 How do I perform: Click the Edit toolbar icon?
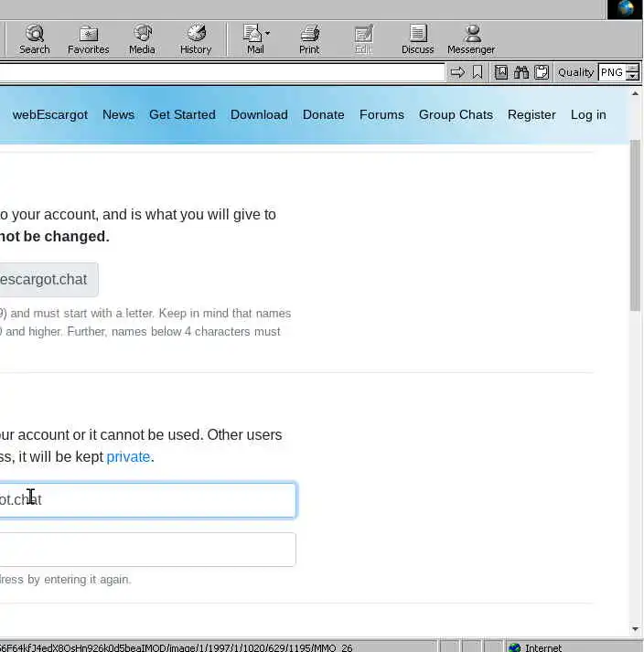(x=363, y=39)
